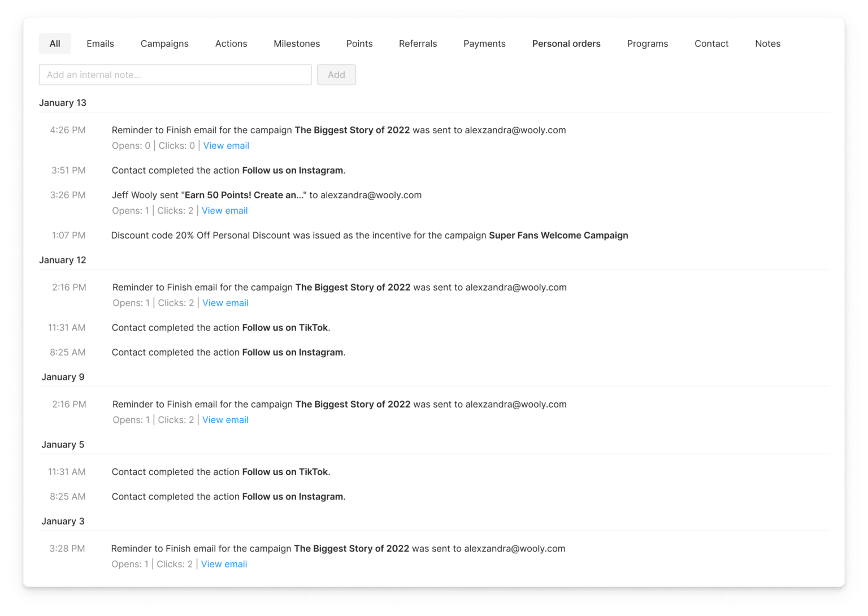868x616 pixels.
Task: View email sent by Jeff Wooly
Action: 225,211
